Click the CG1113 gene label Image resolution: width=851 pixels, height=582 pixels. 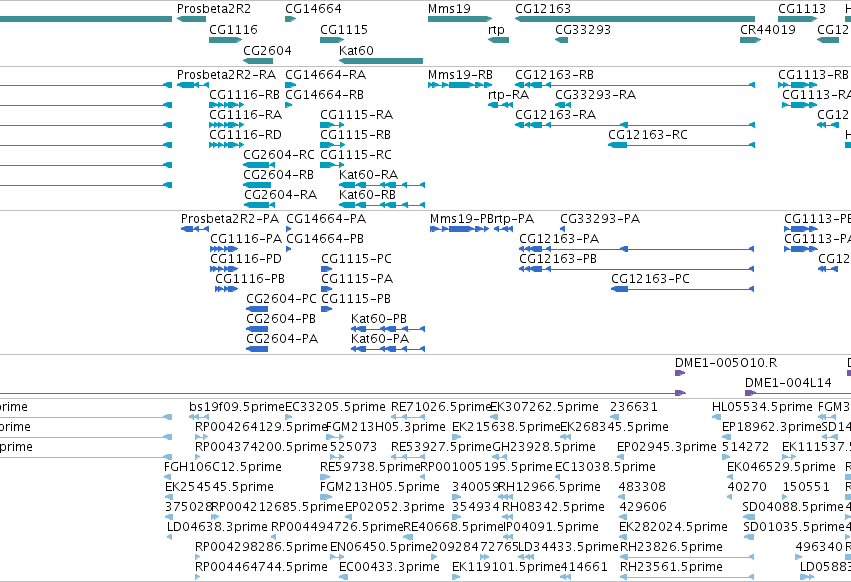(x=802, y=9)
